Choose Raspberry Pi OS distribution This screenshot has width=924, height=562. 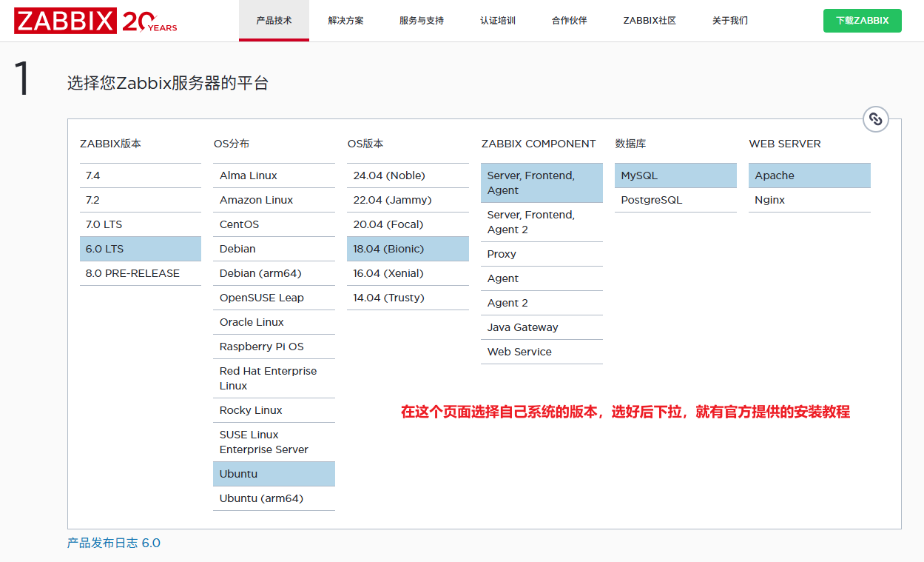274,347
